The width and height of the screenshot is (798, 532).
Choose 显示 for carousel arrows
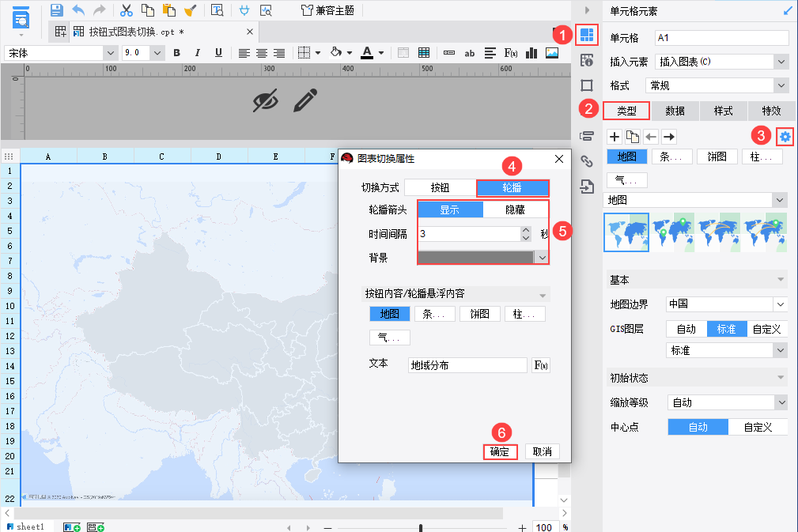pos(450,209)
